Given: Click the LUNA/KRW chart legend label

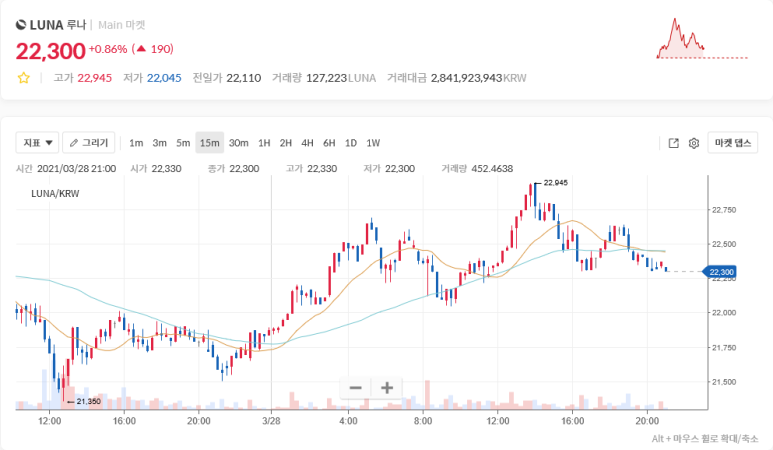Looking at the screenshot, I should (55, 194).
